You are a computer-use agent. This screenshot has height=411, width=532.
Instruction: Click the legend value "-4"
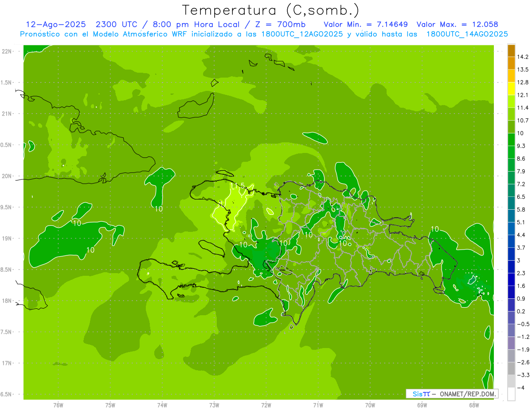pyautogui.click(x=521, y=388)
